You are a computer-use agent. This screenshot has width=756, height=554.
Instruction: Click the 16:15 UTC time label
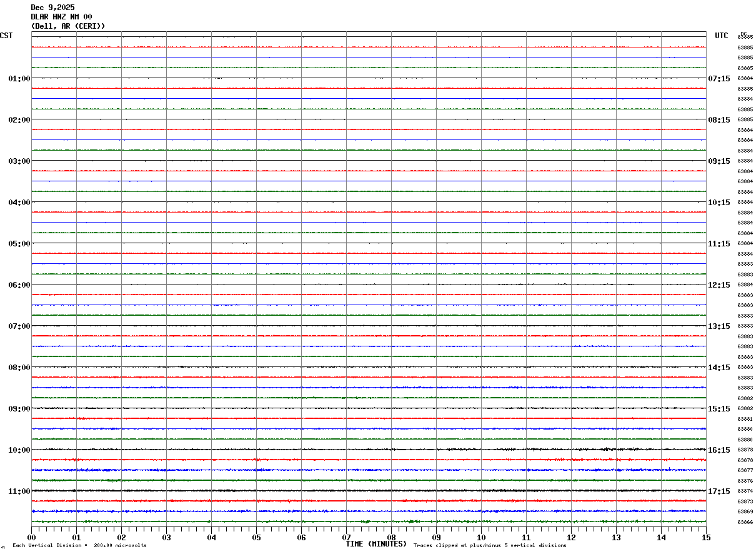coord(719,450)
